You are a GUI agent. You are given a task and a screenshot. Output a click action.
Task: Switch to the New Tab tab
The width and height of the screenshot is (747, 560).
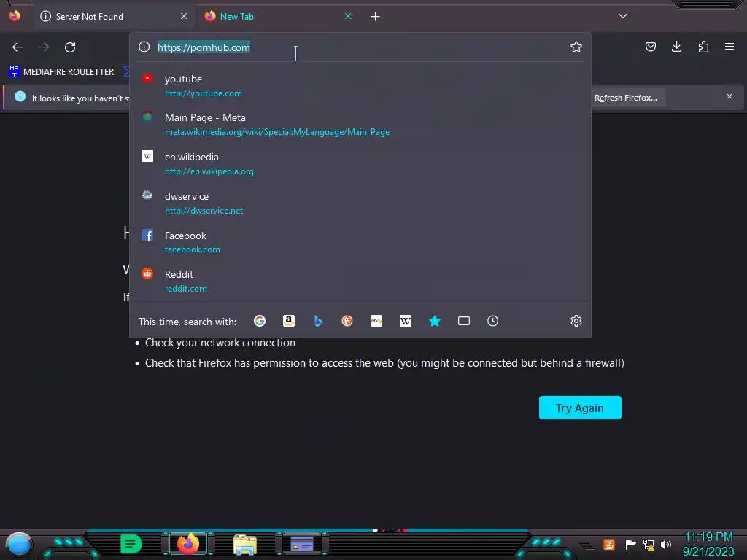(x=278, y=17)
